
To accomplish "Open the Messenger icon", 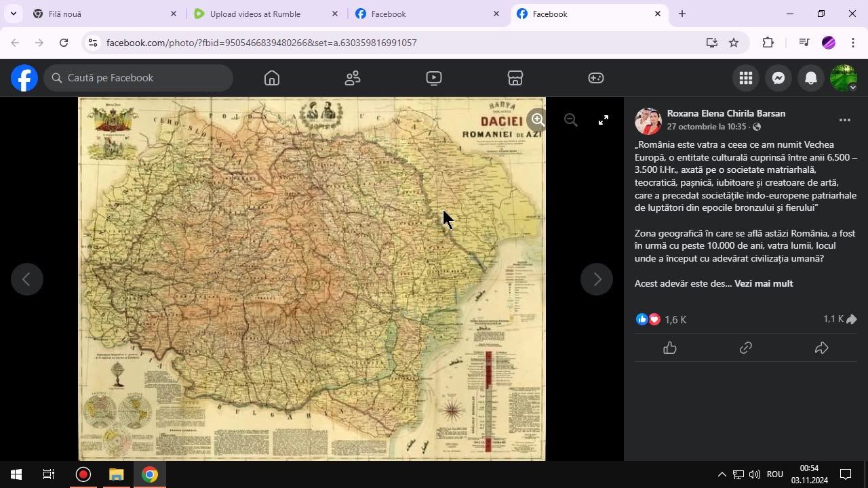I will pyautogui.click(x=778, y=78).
